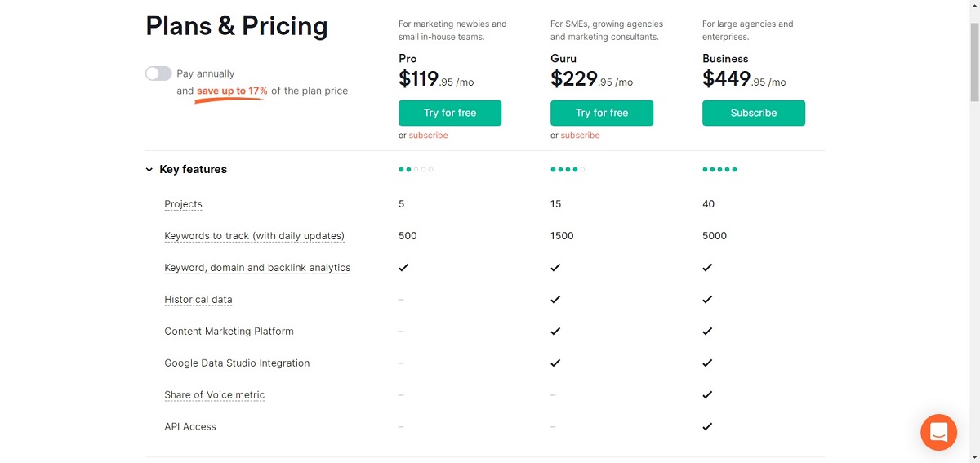Toggle the Pay annually switch
Image resolution: width=980 pixels, height=463 pixels.
click(158, 73)
